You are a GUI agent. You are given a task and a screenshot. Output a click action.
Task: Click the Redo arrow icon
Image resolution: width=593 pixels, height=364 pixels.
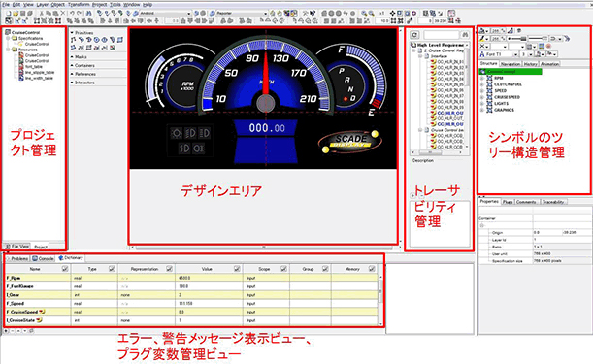pyautogui.click(x=79, y=13)
